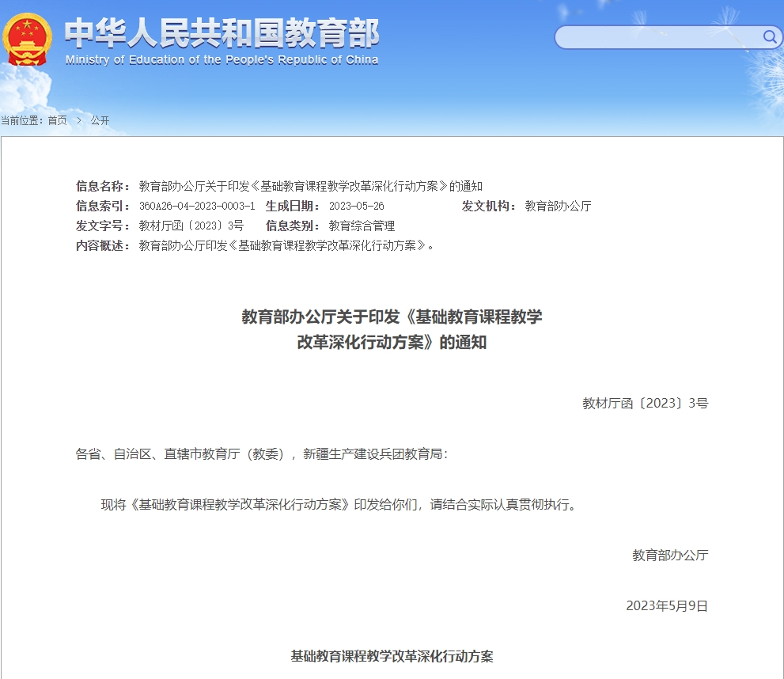Screen dimensions: 784x679
Task: Click the breadcrumb chevron arrow separator
Action: point(79,120)
